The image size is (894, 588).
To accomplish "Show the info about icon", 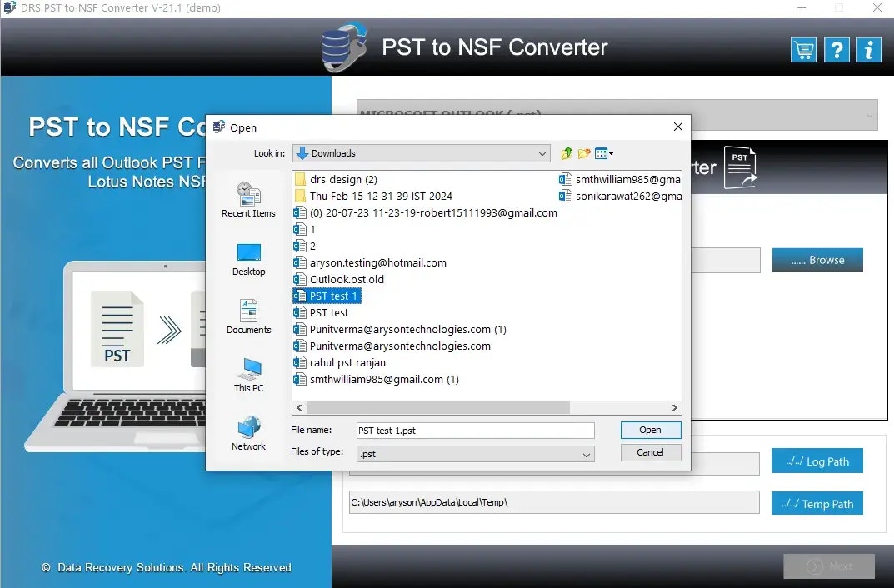I will click(x=868, y=50).
